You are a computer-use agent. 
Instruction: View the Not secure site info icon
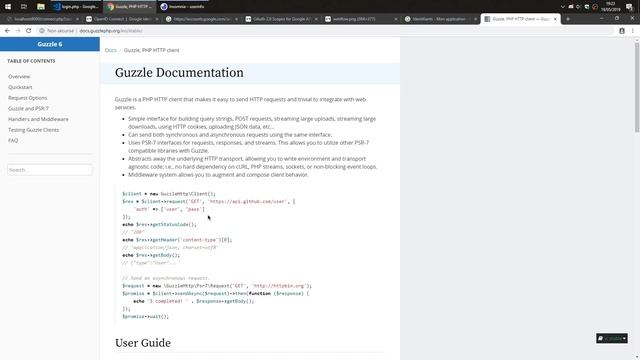pyautogui.click(x=42, y=31)
